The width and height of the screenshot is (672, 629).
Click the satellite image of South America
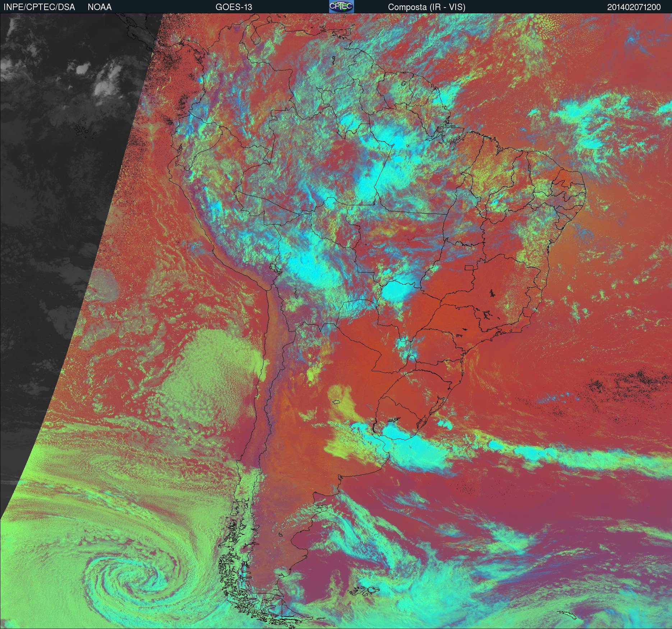pos(336,321)
